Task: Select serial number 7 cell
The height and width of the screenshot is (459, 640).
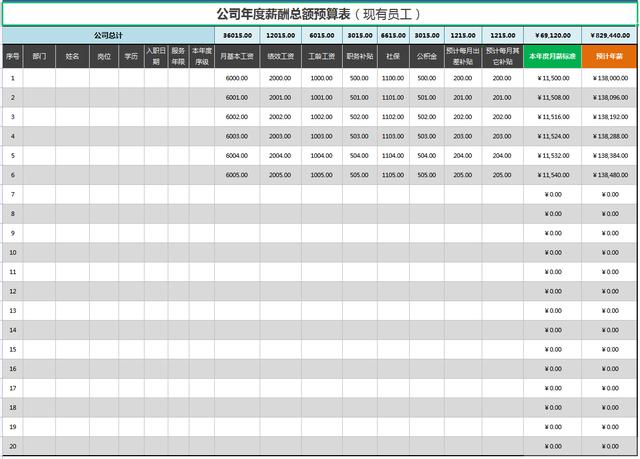Action: click(x=13, y=194)
